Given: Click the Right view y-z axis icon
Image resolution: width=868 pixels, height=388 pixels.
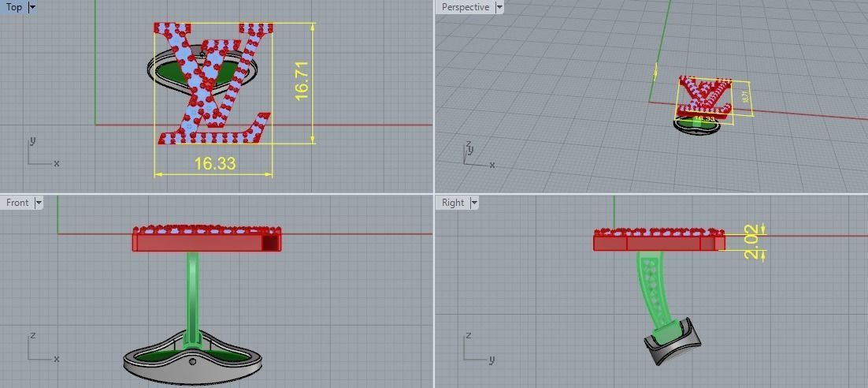Looking at the screenshot, I should pos(478,347).
